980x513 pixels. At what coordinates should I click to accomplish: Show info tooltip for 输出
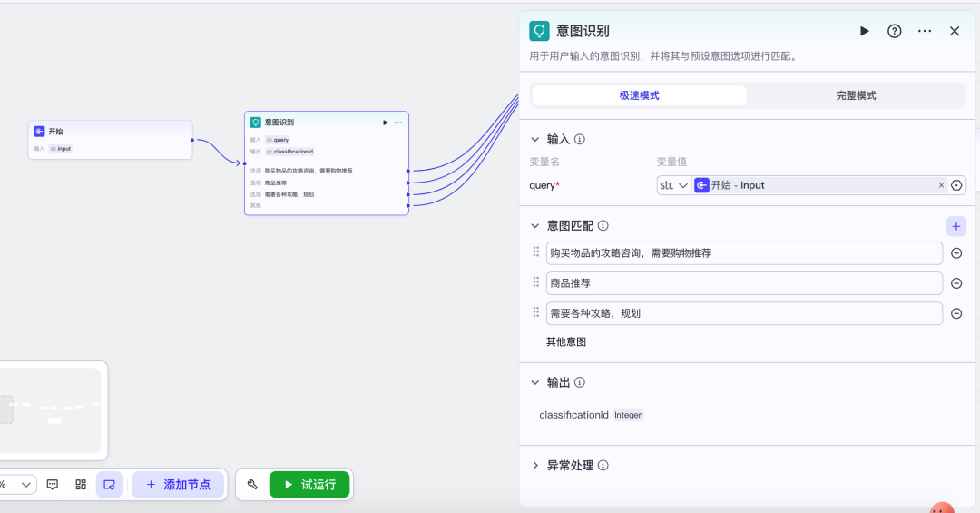click(x=580, y=382)
